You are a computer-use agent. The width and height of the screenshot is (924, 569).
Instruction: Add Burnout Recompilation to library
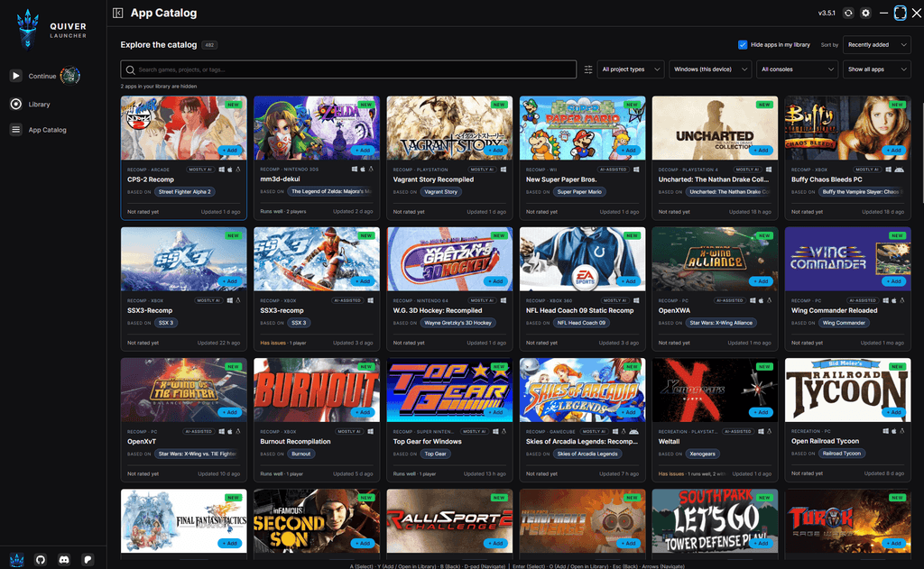363,412
